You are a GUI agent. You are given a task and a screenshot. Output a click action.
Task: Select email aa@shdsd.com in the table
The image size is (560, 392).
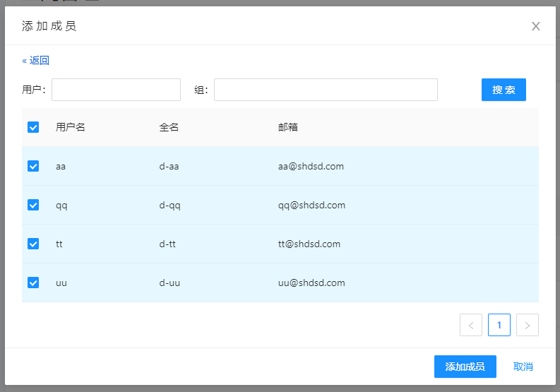311,166
